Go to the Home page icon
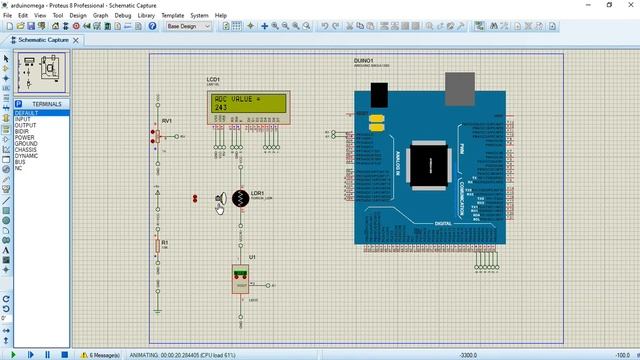The height and width of the screenshot is (360, 640). [55, 26]
